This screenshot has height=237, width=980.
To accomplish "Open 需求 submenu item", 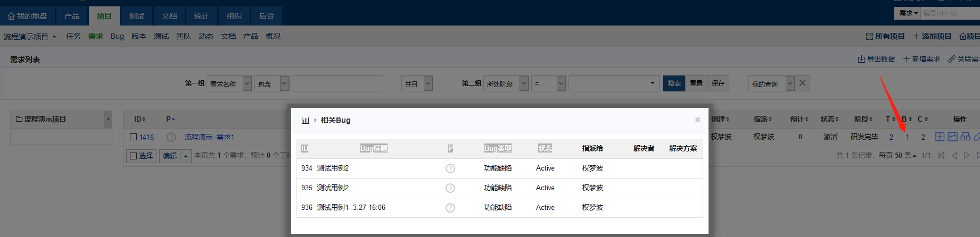I will click(96, 36).
